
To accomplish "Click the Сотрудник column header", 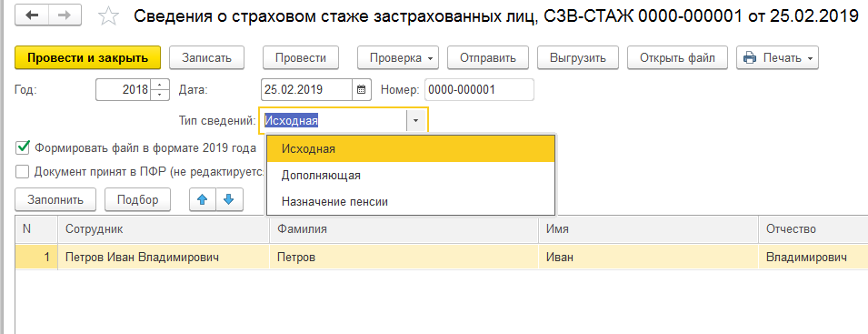I will click(x=164, y=229).
